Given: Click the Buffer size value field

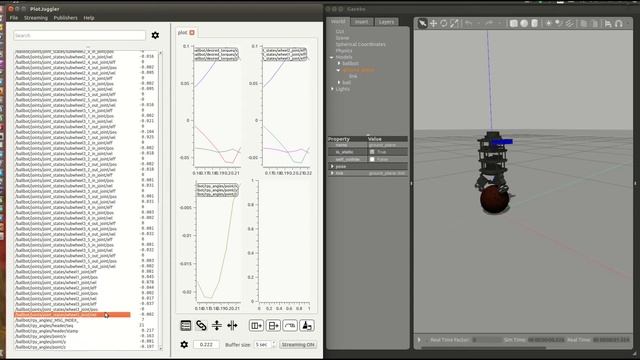Looking at the screenshot, I should pos(262,344).
